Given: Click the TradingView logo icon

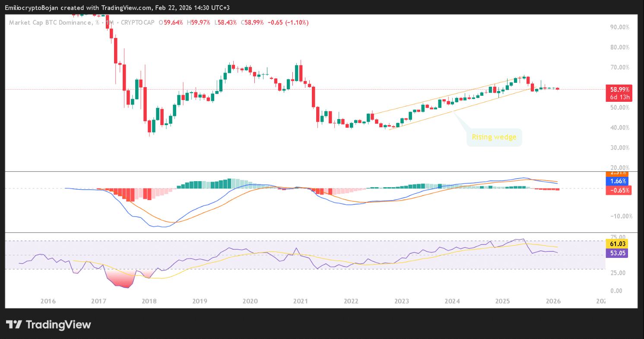Looking at the screenshot, I should click(x=14, y=325).
